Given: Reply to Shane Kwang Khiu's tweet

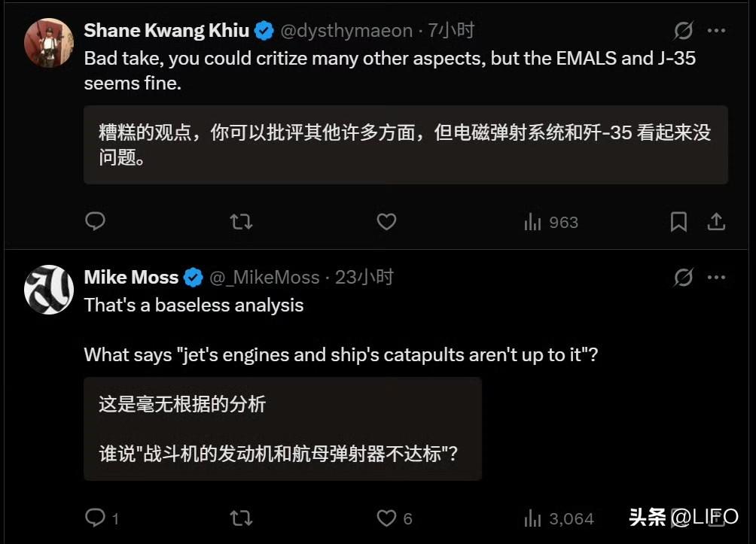Looking at the screenshot, I should (x=95, y=222).
